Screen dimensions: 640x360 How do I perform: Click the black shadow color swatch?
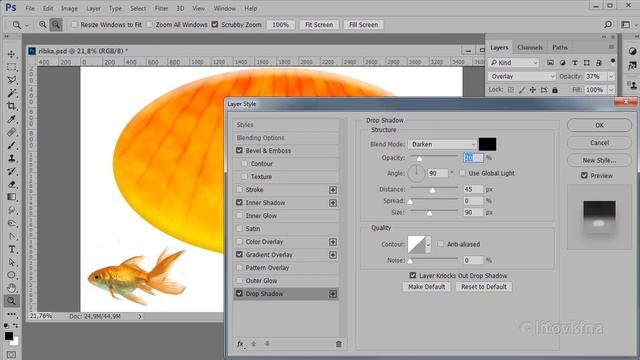[x=487, y=144]
